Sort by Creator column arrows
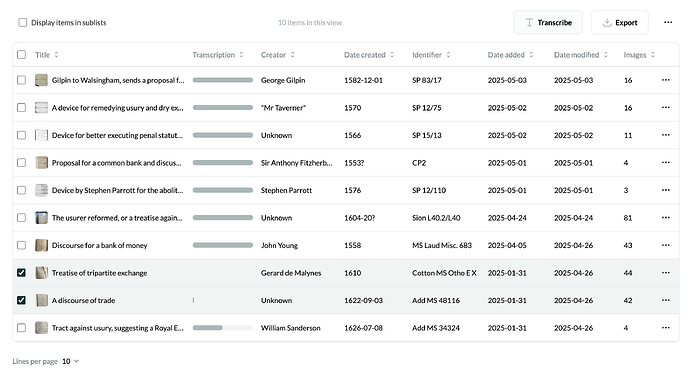Image resolution: width=690 pixels, height=373 pixels. coord(293,55)
